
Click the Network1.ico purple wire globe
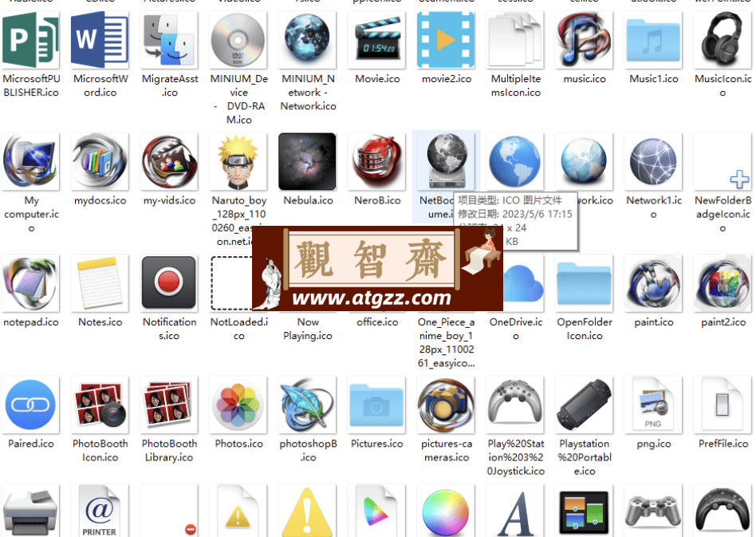(653, 162)
